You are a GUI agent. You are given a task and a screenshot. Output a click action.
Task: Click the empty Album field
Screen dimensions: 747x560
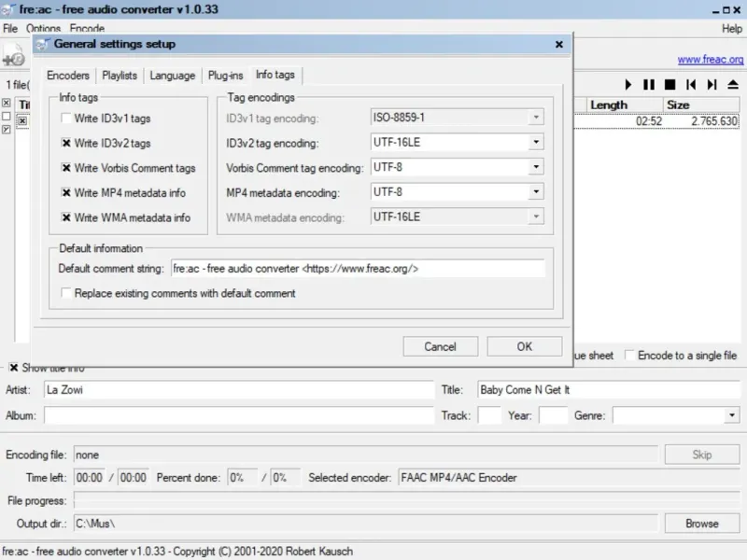tap(239, 415)
